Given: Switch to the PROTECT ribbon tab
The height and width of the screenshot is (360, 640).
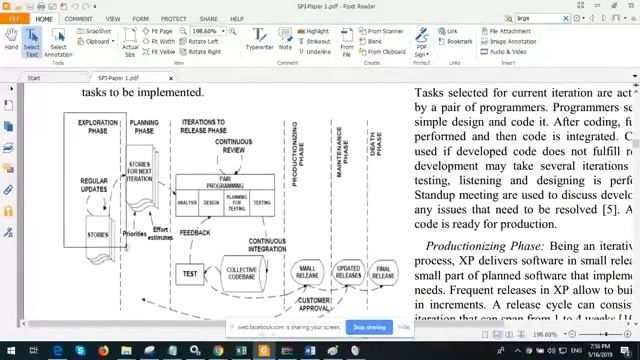Looking at the screenshot, I should pos(173,19).
